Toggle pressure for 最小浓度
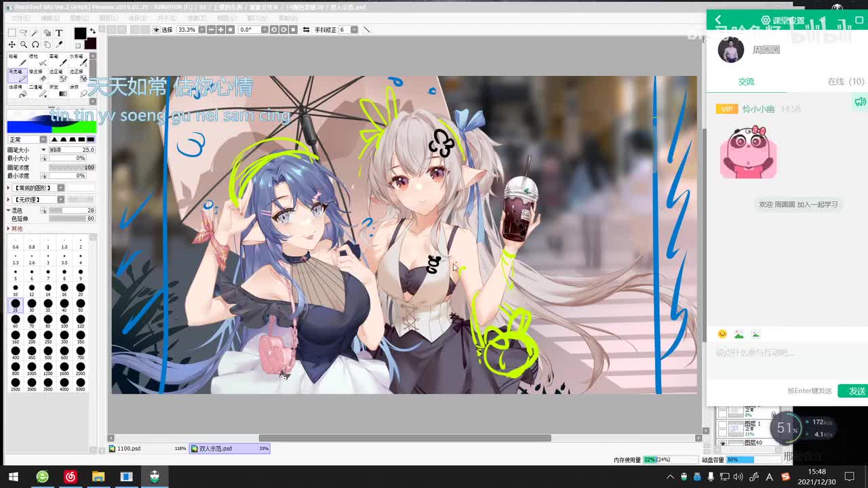 (44, 176)
